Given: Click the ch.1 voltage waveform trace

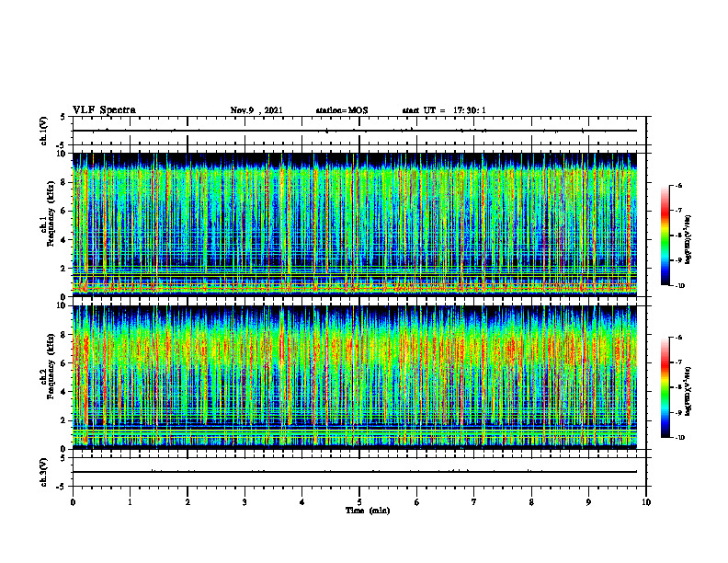Looking at the screenshot, I should [355, 131].
